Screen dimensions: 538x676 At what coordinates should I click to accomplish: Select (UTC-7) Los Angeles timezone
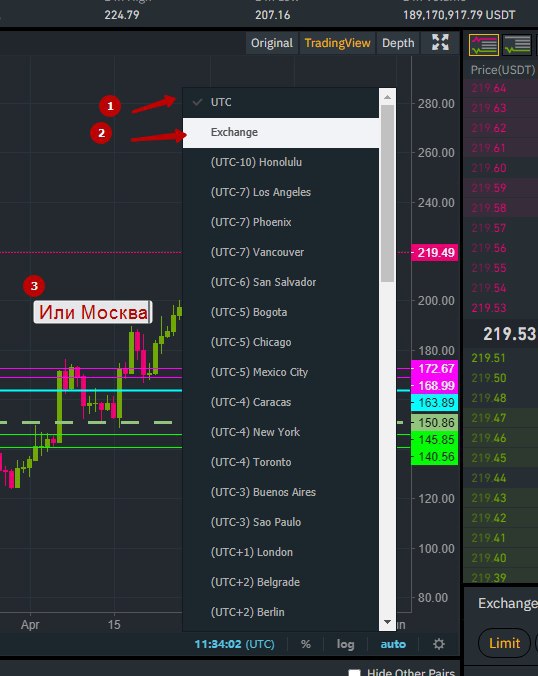click(x=281, y=192)
